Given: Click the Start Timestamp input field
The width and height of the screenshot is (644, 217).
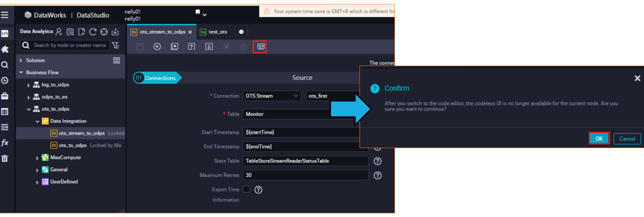Looking at the screenshot, I should [306, 132].
